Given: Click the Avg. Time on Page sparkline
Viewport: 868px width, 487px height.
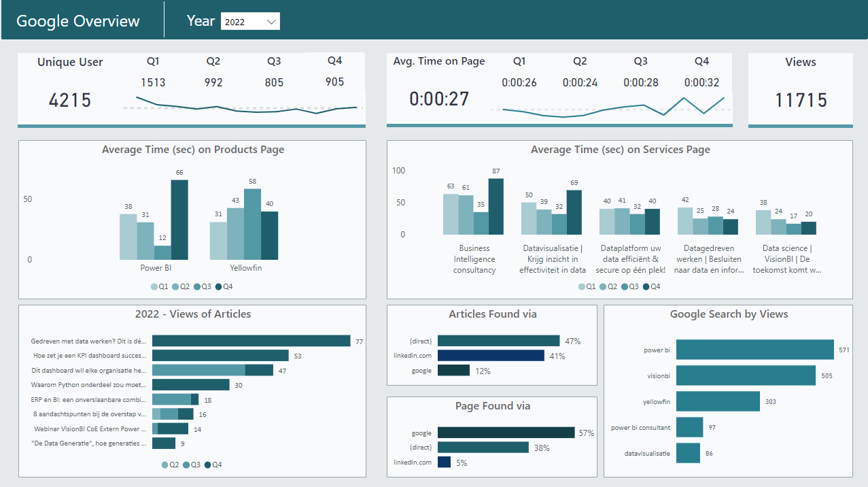Looking at the screenshot, I should point(613,108).
